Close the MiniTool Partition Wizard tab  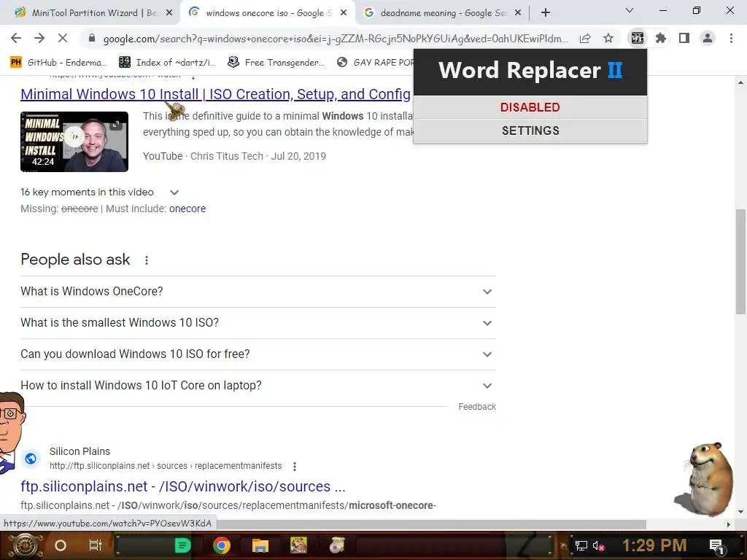(169, 13)
